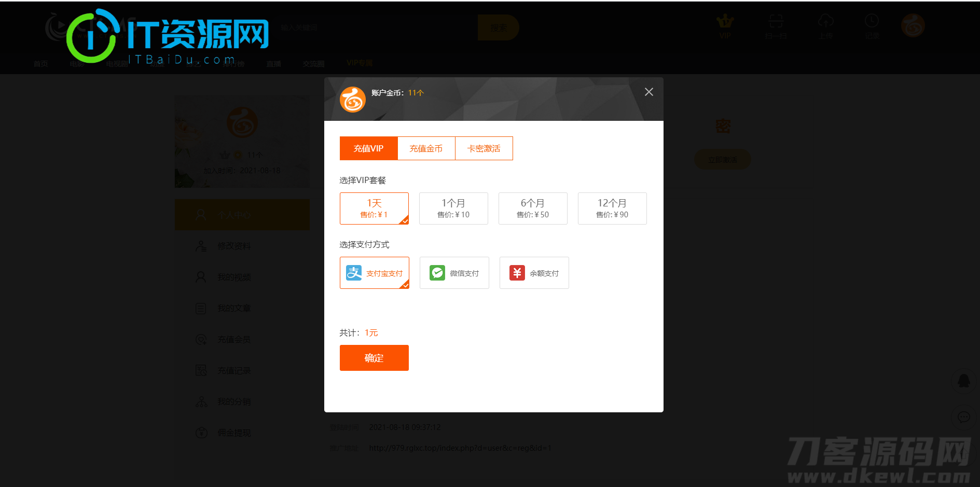
Task: Choose 微信支付 payment option
Action: click(x=454, y=273)
